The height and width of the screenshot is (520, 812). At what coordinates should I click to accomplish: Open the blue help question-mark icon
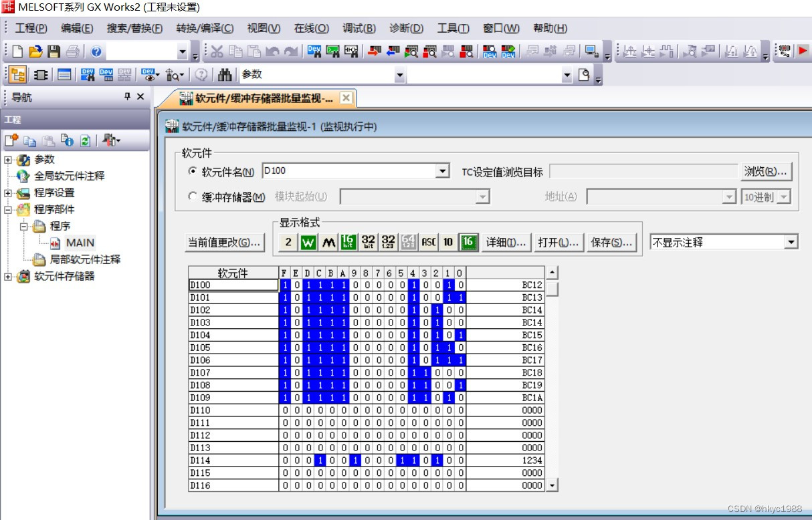click(96, 51)
